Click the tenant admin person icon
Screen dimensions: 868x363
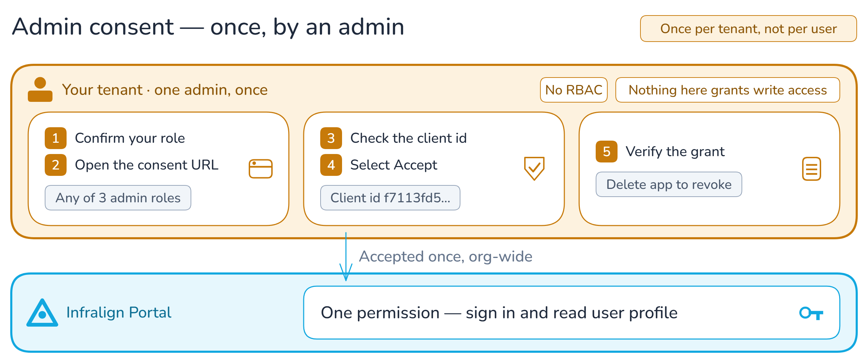coord(40,90)
